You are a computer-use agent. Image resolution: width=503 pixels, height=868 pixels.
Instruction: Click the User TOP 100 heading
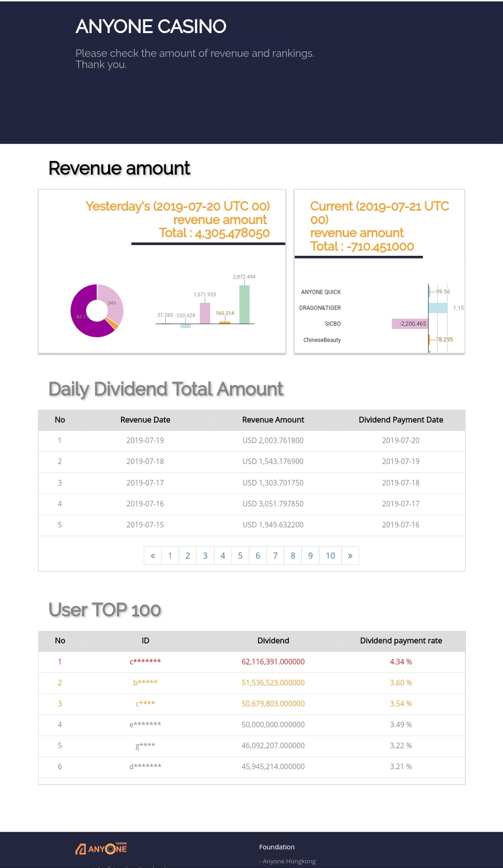click(x=105, y=610)
